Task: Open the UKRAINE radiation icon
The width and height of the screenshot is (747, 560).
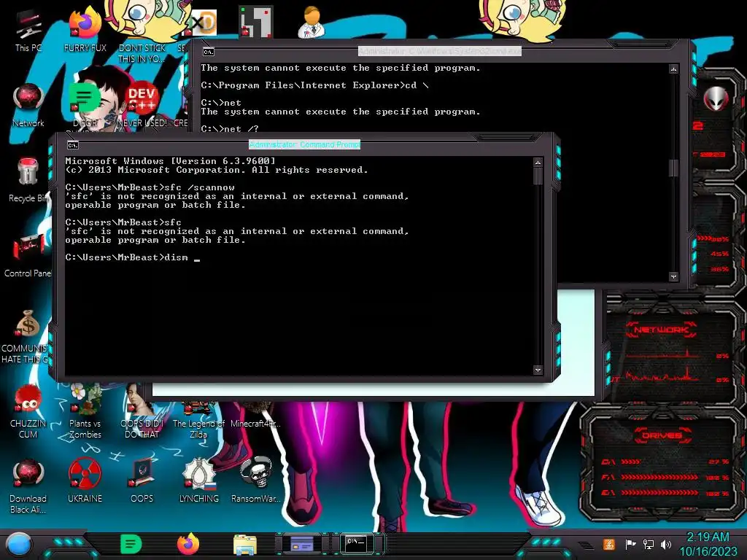Action: pyautogui.click(x=85, y=481)
